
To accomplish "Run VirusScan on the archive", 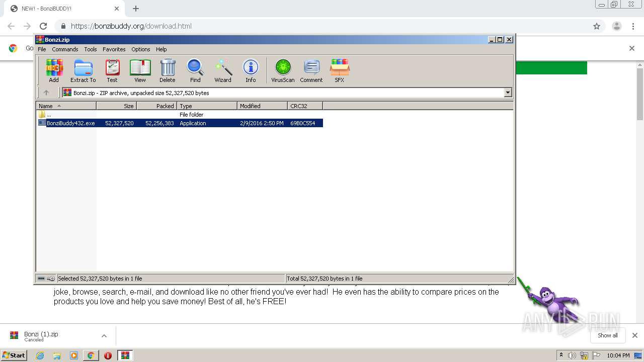I will (x=283, y=70).
